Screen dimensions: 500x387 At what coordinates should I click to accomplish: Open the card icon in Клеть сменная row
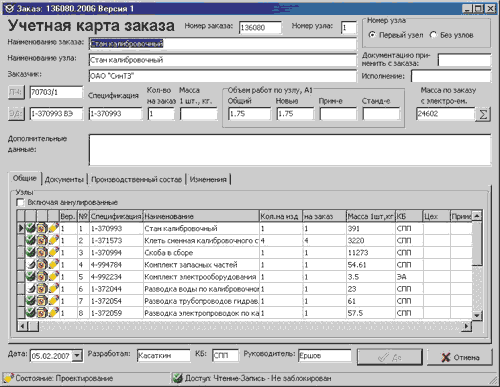42,240
